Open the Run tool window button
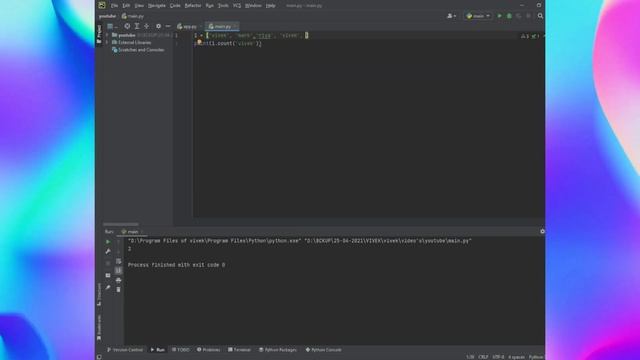The height and width of the screenshot is (360, 640). click(x=158, y=350)
